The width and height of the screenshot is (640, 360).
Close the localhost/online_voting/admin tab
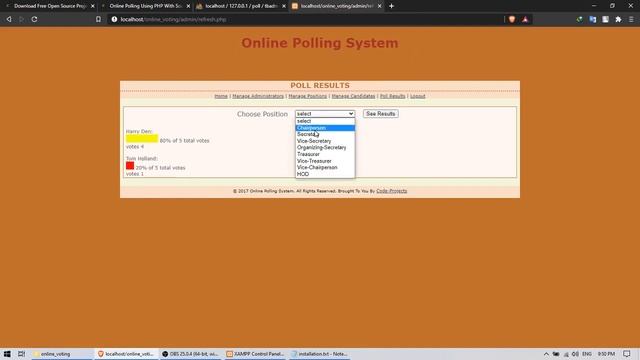tap(379, 6)
